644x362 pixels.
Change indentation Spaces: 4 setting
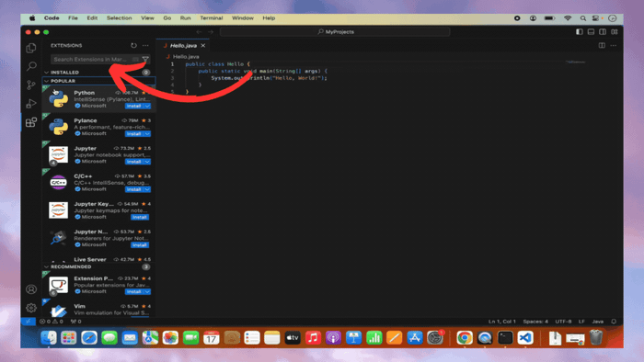(x=535, y=322)
